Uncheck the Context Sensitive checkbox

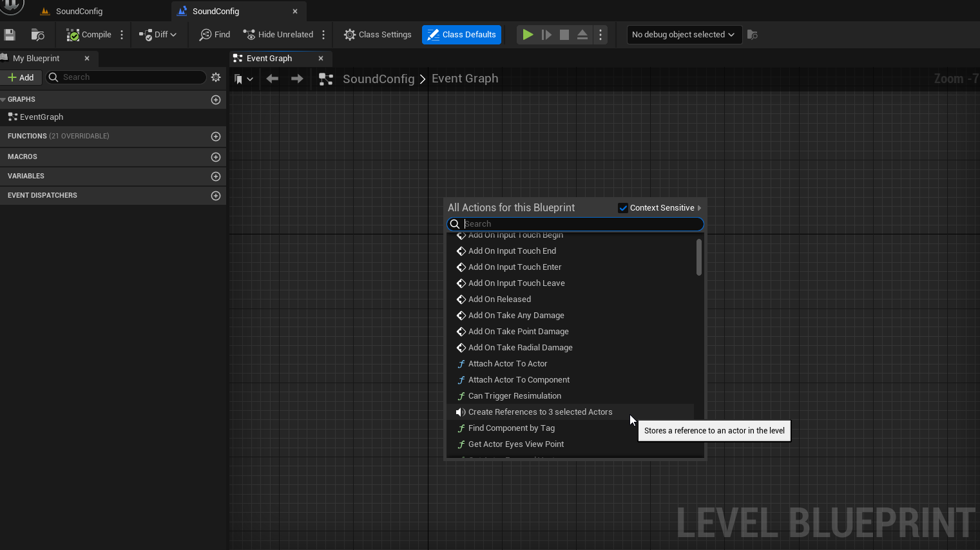(x=623, y=208)
